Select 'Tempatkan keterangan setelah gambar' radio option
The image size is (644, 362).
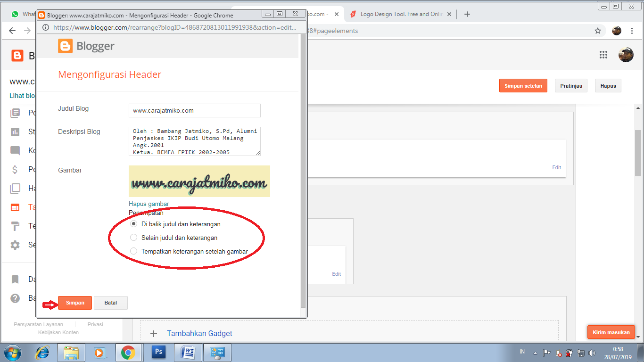coord(133,251)
